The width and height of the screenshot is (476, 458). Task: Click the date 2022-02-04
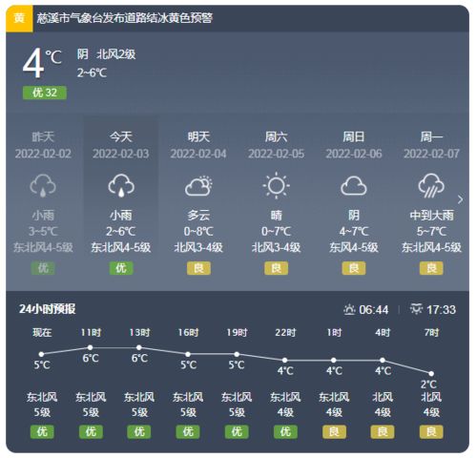[x=198, y=154]
